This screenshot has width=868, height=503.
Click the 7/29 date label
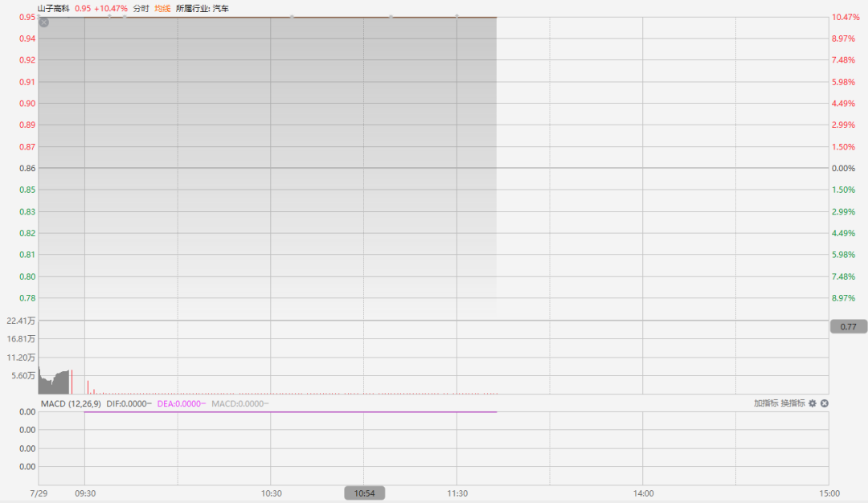39,493
